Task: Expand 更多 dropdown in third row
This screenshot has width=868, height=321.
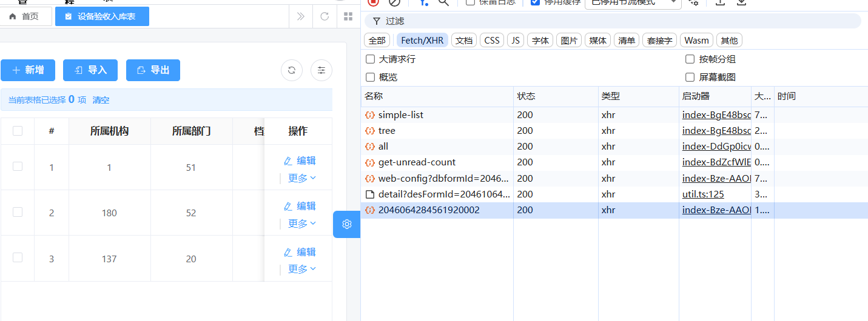Action: click(x=301, y=269)
